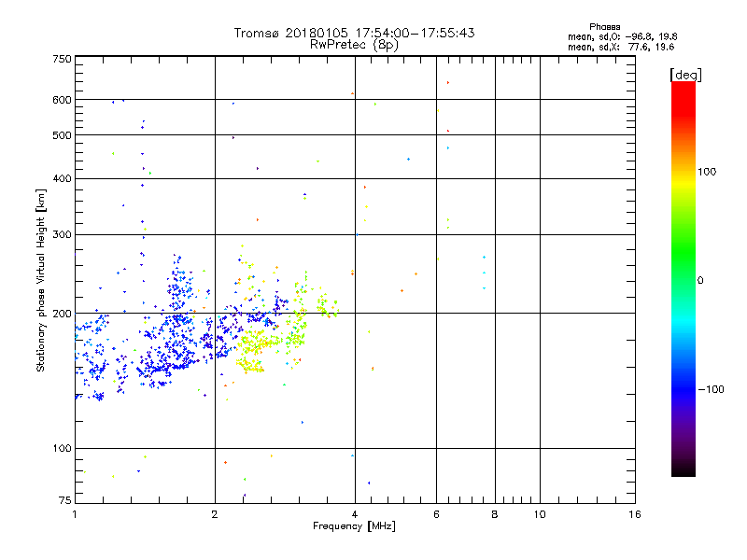Viewport: 747px width, 560px height.
Task: Click the 'Stationary phase Virtual Height [km]' axis label
Action: click(x=41, y=281)
